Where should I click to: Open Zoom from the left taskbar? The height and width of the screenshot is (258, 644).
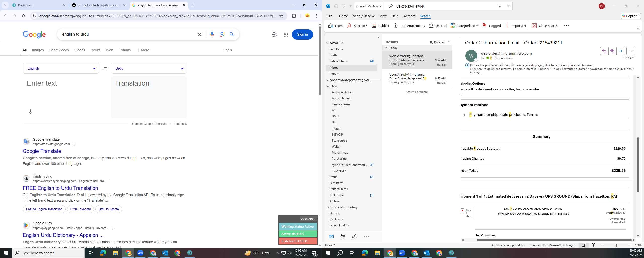click(x=140, y=253)
